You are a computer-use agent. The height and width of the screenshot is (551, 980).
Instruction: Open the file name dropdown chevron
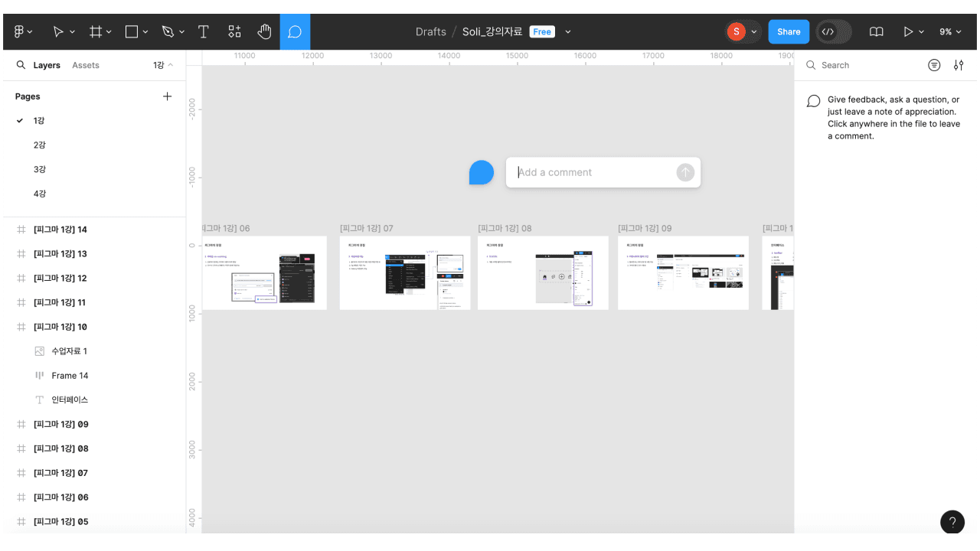click(x=568, y=32)
